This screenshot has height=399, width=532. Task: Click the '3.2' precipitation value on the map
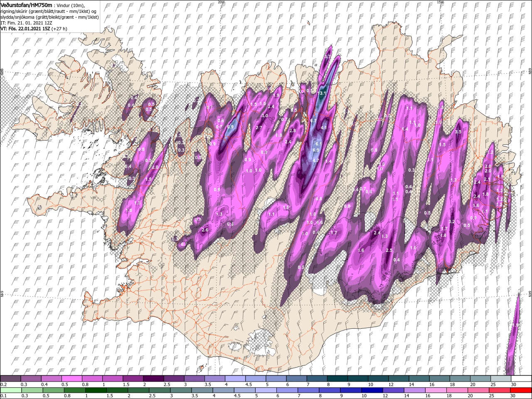452,222
